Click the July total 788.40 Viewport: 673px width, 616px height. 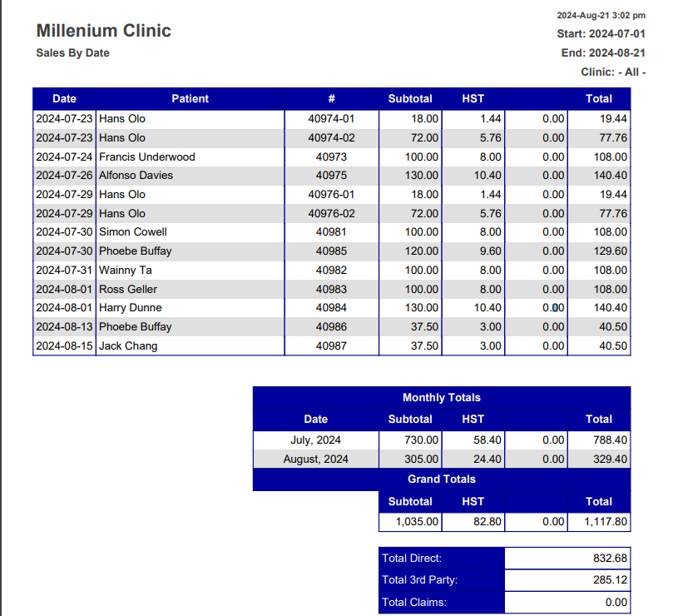611,440
